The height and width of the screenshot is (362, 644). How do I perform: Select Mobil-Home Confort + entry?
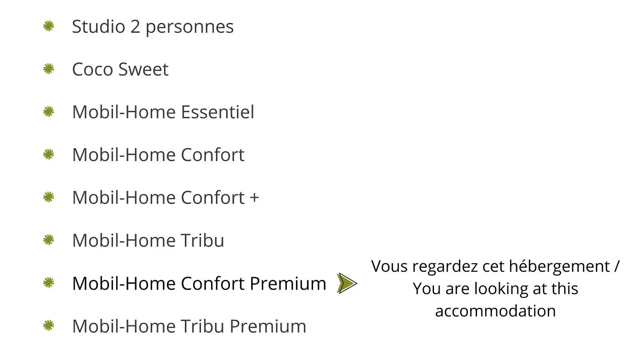(166, 197)
